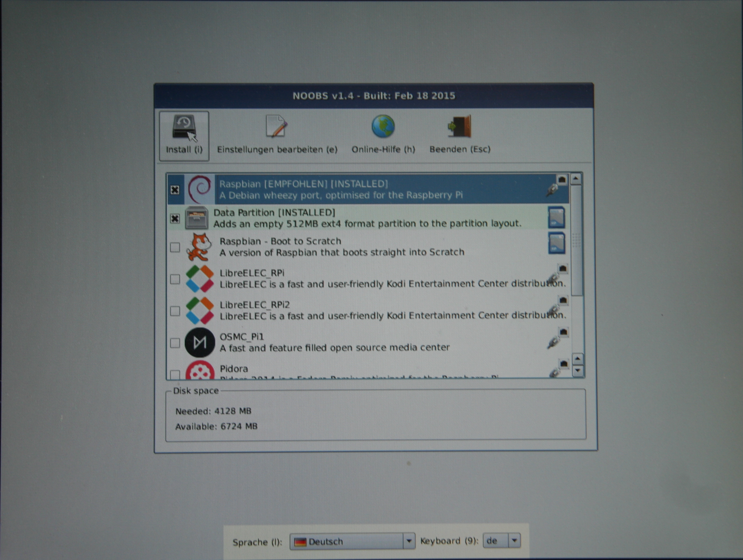Image resolution: width=743 pixels, height=560 pixels.
Task: Uncheck the Data Partition checkbox
Action: coord(175,219)
